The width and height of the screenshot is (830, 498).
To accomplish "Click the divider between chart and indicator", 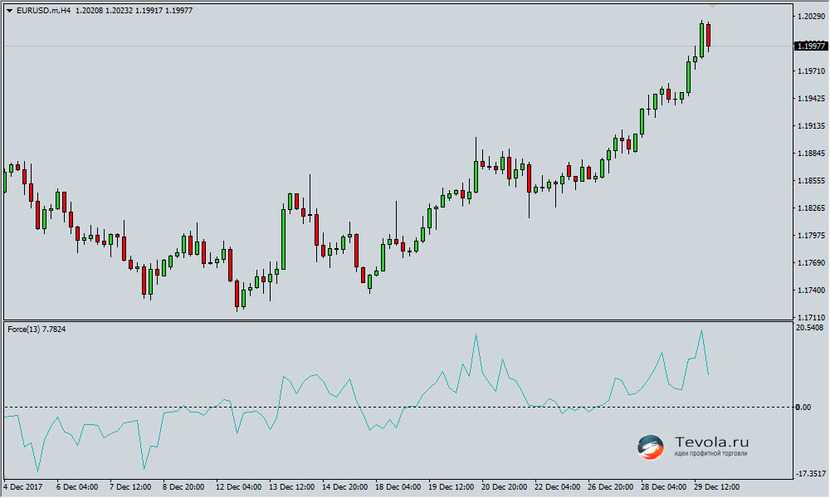I will (x=400, y=320).
